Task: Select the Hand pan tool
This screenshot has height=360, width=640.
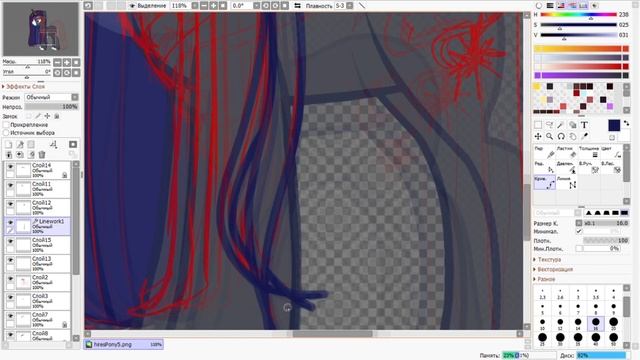Action: (x=573, y=136)
